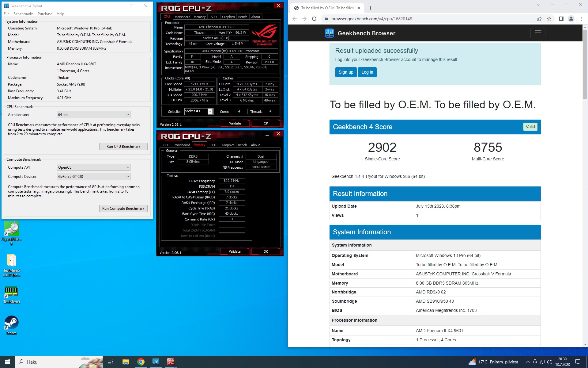Click Validate in upper CPU-Z window
The image size is (588, 368).
(235, 123)
